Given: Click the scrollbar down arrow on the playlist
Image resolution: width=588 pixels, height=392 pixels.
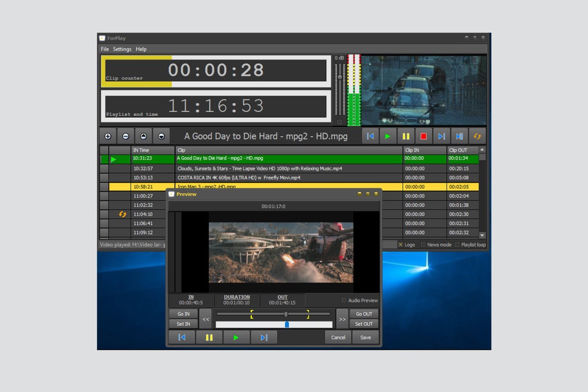Looking at the screenshot, I should point(482,235).
